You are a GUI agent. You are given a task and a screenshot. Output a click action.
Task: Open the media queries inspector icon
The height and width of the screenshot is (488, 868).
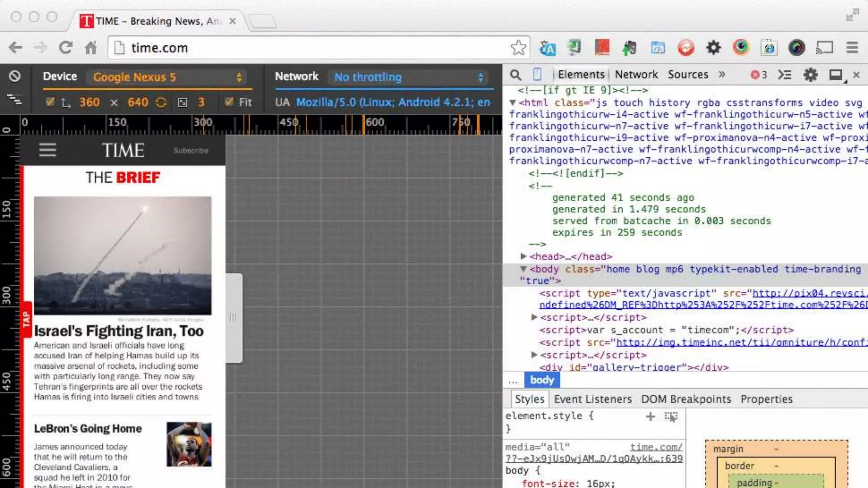coord(15,100)
